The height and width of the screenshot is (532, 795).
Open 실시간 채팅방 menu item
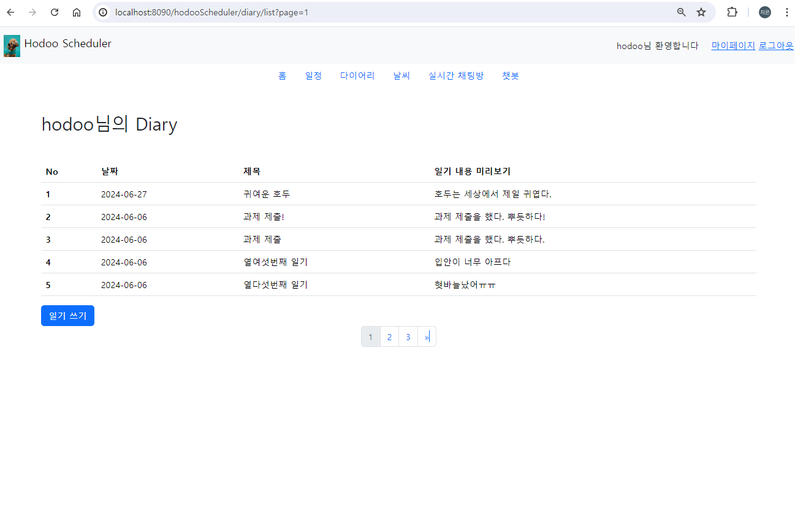[456, 75]
